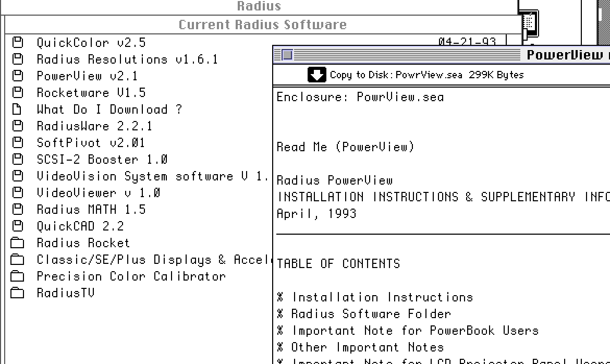610x364 pixels.
Task: Click the Other Important Notes contents line
Action: (360, 347)
